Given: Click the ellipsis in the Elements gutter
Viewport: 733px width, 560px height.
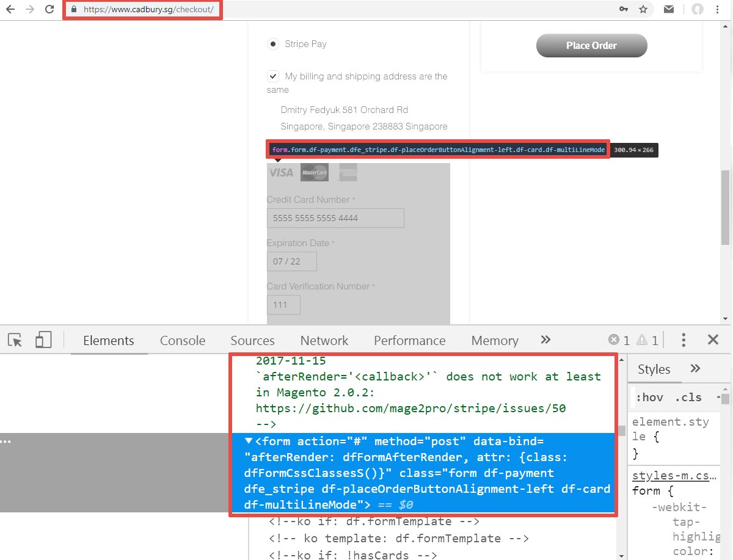Looking at the screenshot, I should pyautogui.click(x=5, y=441).
